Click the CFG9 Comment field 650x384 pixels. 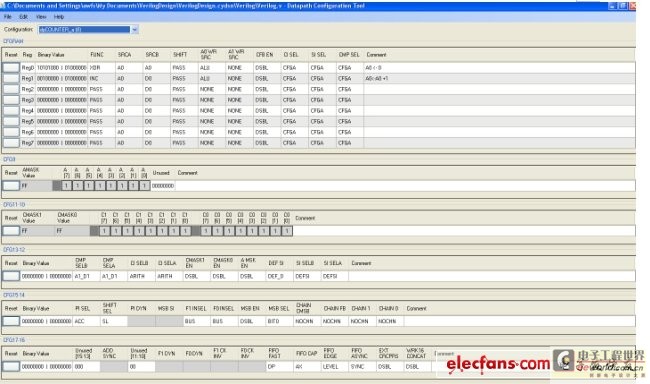click(x=405, y=186)
